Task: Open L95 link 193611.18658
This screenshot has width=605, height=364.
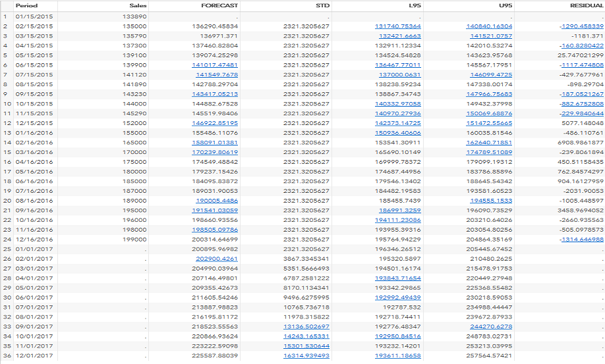Action: (x=398, y=355)
